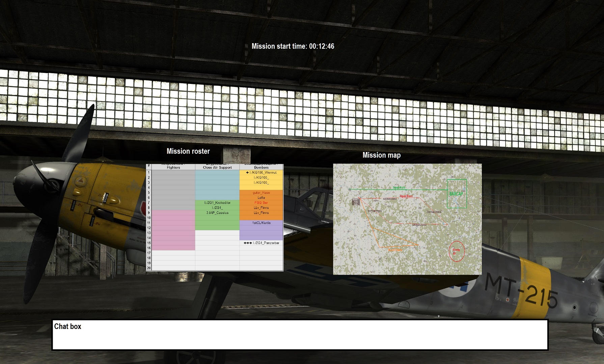Open the Mission map thumbnail
Image resolution: width=604 pixels, height=364 pixels.
[x=407, y=219]
